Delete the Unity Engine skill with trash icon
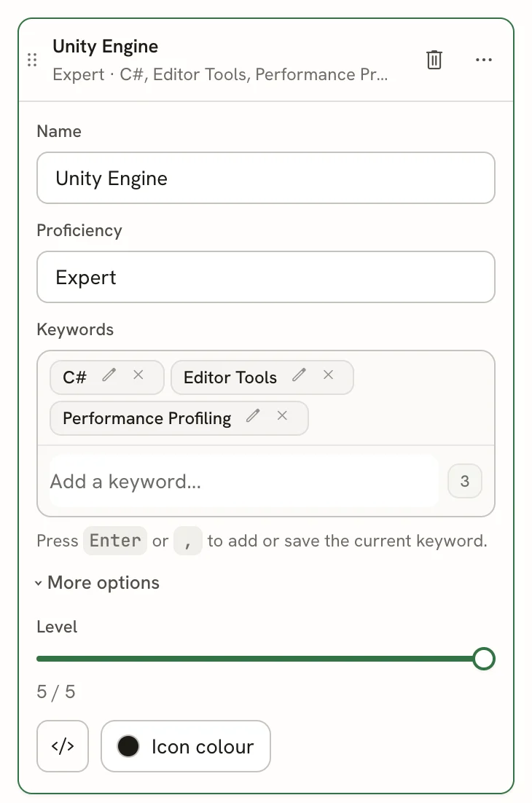Viewport: 532px width, 803px height. coord(434,60)
